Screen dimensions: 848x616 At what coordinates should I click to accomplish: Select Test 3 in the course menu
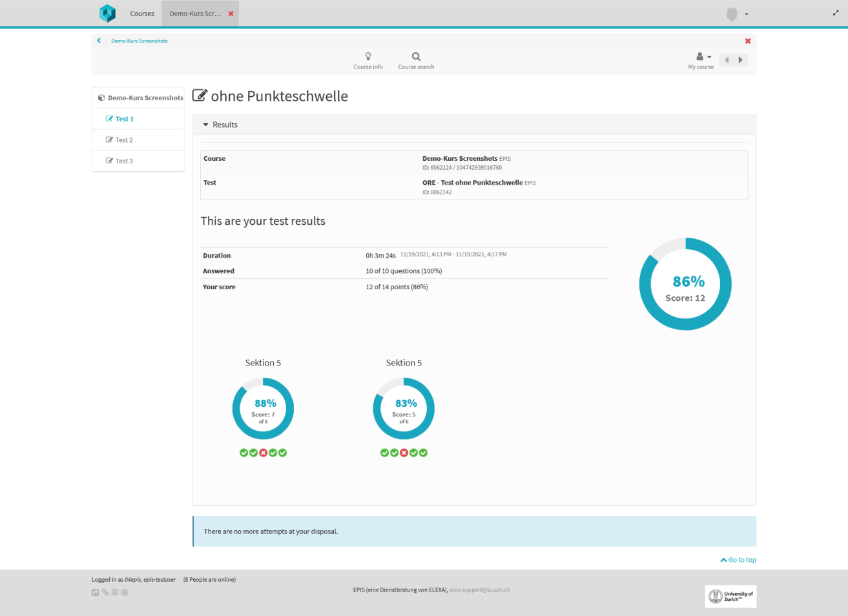pyautogui.click(x=124, y=161)
